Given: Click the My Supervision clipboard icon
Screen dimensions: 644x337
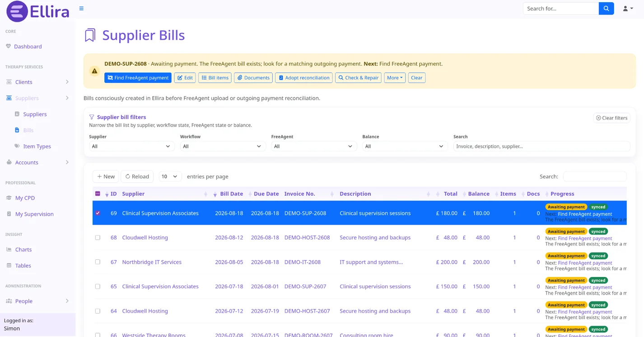Looking at the screenshot, I should pyautogui.click(x=9, y=214).
